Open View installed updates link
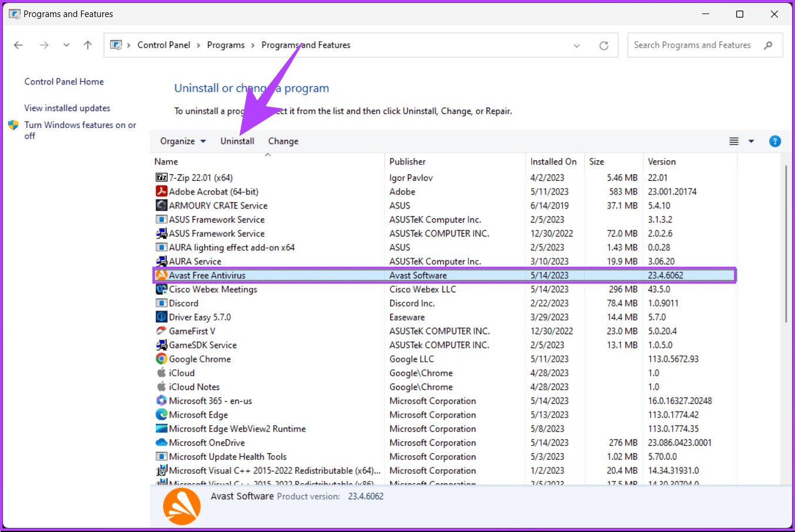Image resolution: width=795 pixels, height=532 pixels. click(67, 108)
